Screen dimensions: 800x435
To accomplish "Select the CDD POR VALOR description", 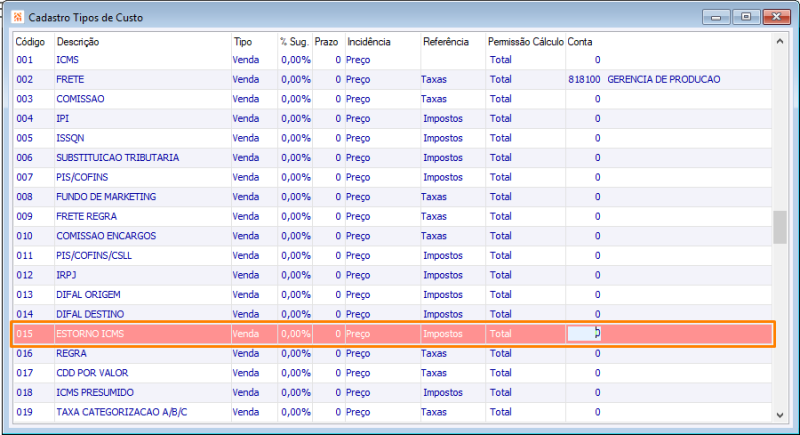I will pos(92,373).
